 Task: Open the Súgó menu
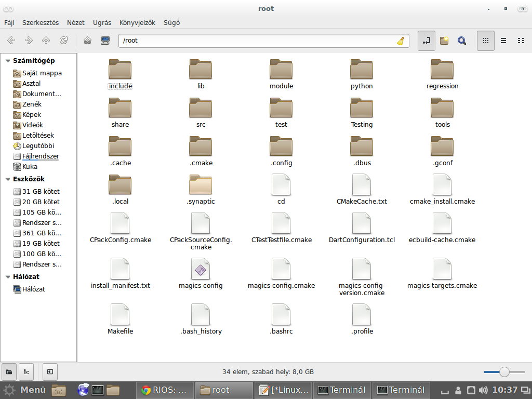click(x=171, y=22)
